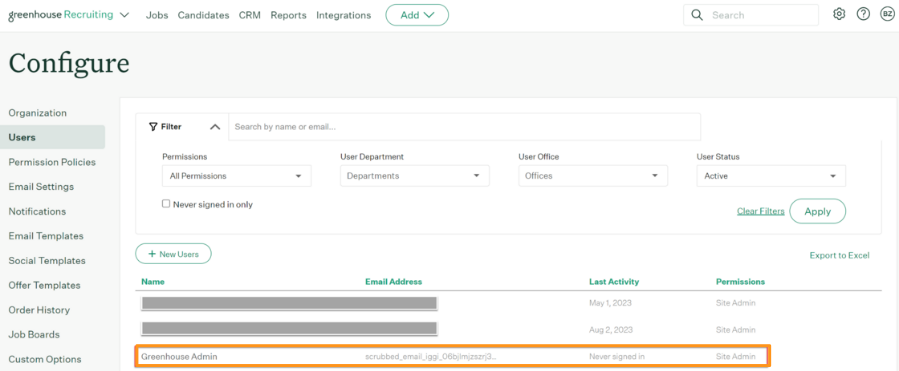899x371 pixels.
Task: Open Notifications in the sidebar
Action: click(x=37, y=211)
